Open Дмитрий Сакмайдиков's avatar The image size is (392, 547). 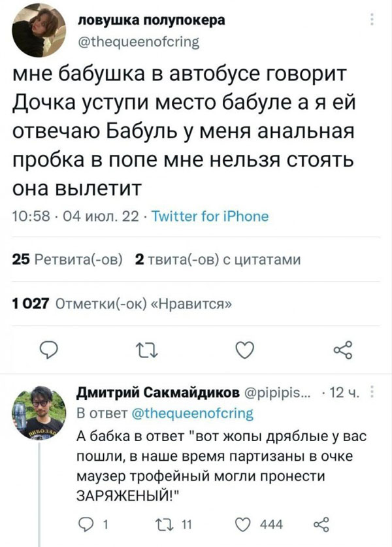tap(39, 412)
